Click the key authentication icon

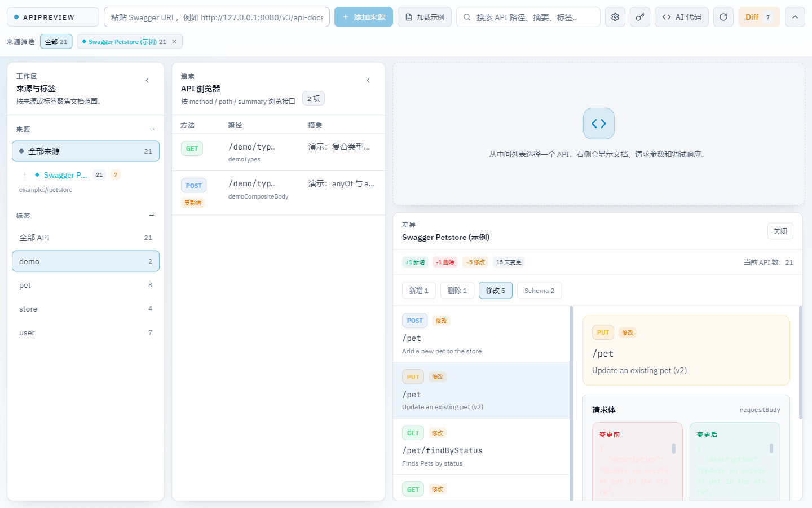click(x=640, y=17)
